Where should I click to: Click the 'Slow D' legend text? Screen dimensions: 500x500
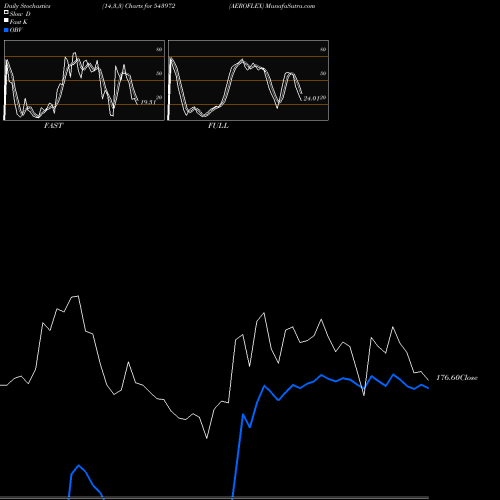click(20, 14)
